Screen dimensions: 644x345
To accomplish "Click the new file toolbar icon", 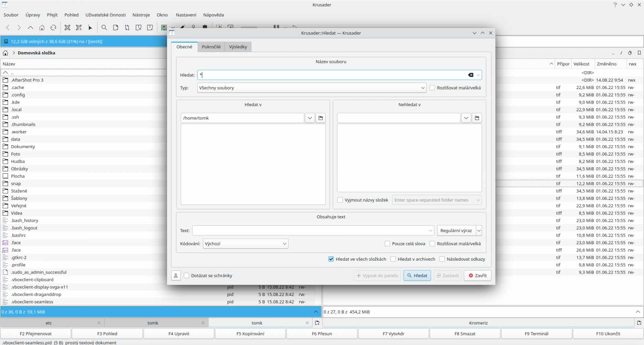I will 116,27.
